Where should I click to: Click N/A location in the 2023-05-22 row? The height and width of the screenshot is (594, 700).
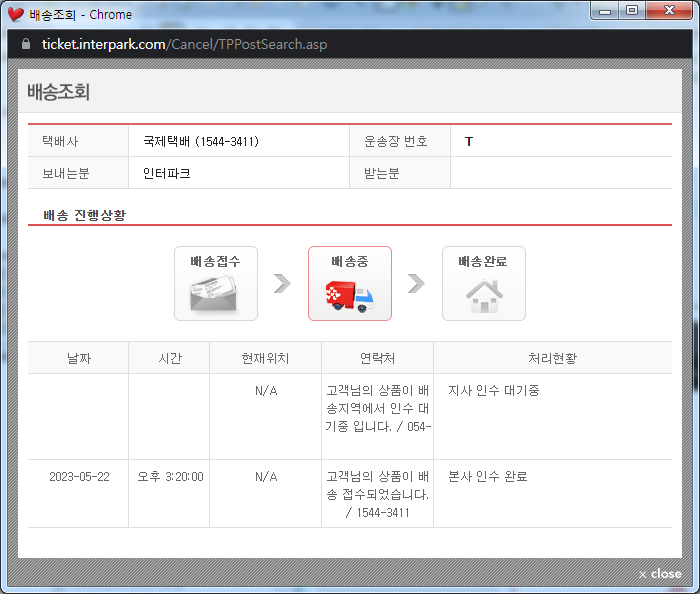[266, 477]
